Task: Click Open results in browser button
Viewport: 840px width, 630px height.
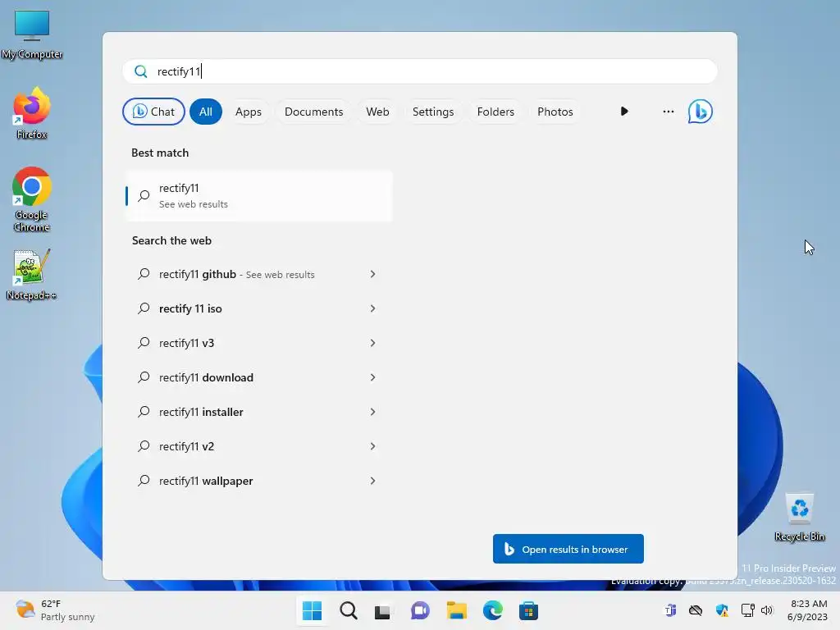Action: 568,549
